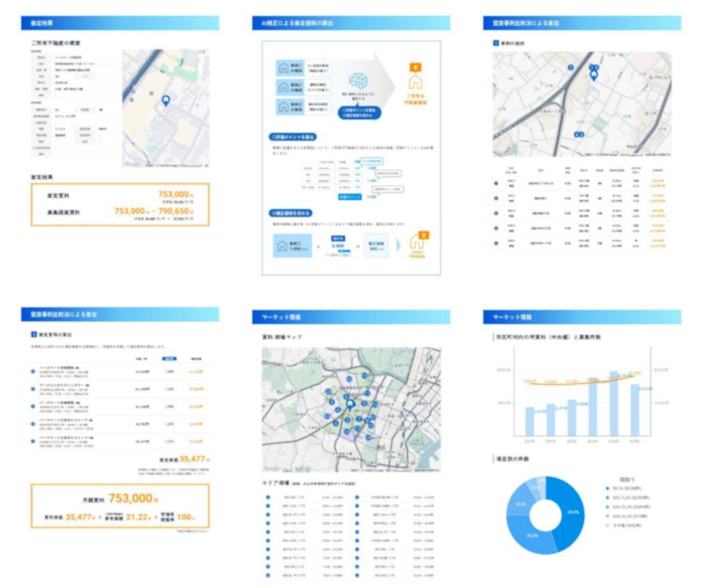Click first blue bullet in 査定賃料の算出 list
Viewport: 712px width, 588px height.
pos(33,372)
